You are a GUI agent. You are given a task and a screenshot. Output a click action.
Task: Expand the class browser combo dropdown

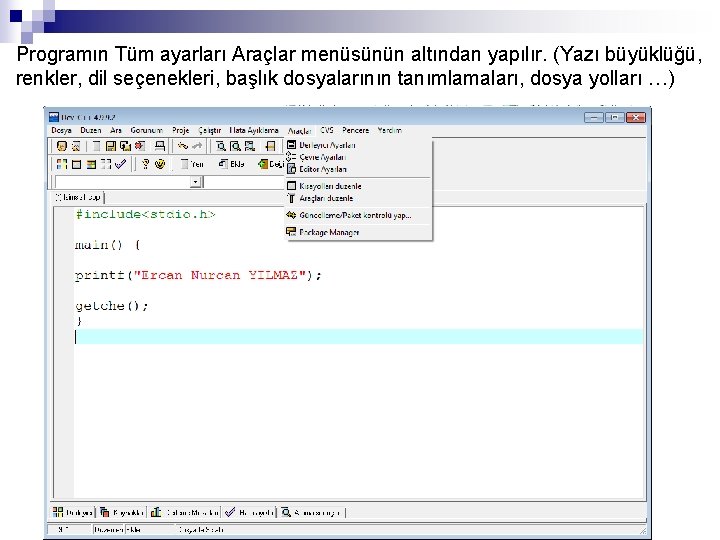196,182
